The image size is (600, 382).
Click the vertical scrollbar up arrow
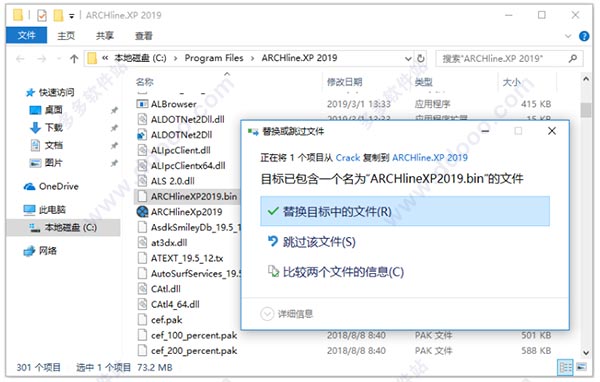[585, 79]
